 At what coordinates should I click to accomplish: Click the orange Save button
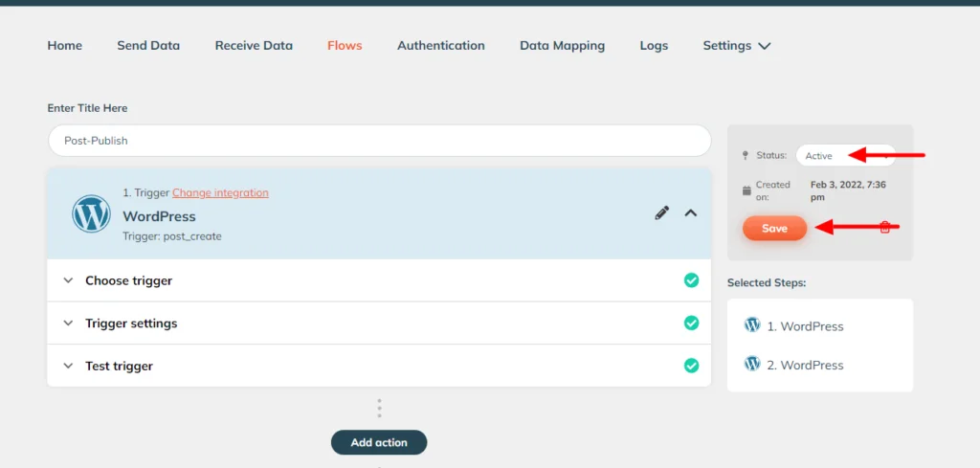point(774,229)
